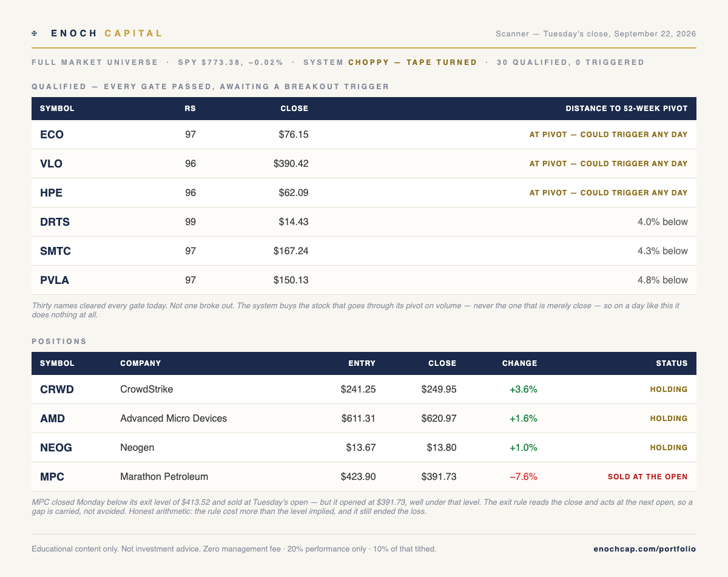Select the CRWD position symbol
This screenshot has width=728, height=577.
tap(57, 390)
